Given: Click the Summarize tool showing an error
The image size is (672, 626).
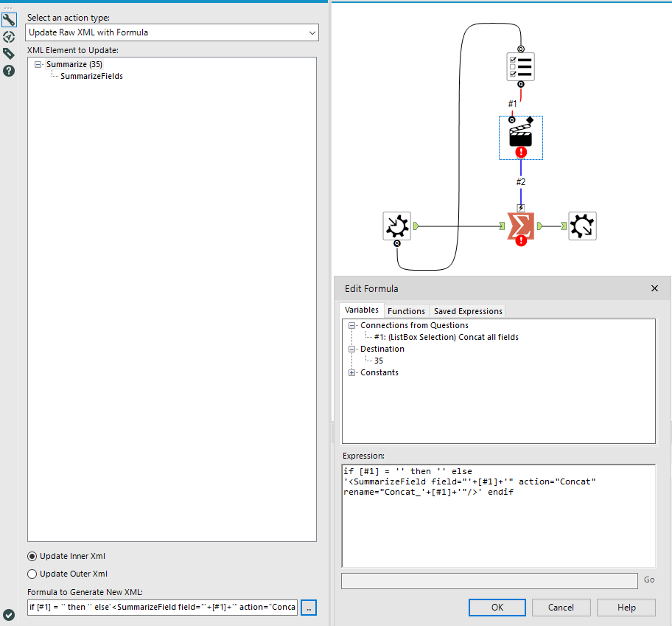Looking at the screenshot, I should (x=521, y=226).
